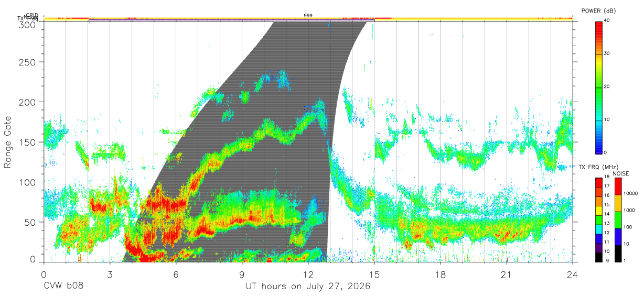The height and width of the screenshot is (297, 644).
Task: Click the x-axis hour tick label 18
Action: (x=441, y=274)
